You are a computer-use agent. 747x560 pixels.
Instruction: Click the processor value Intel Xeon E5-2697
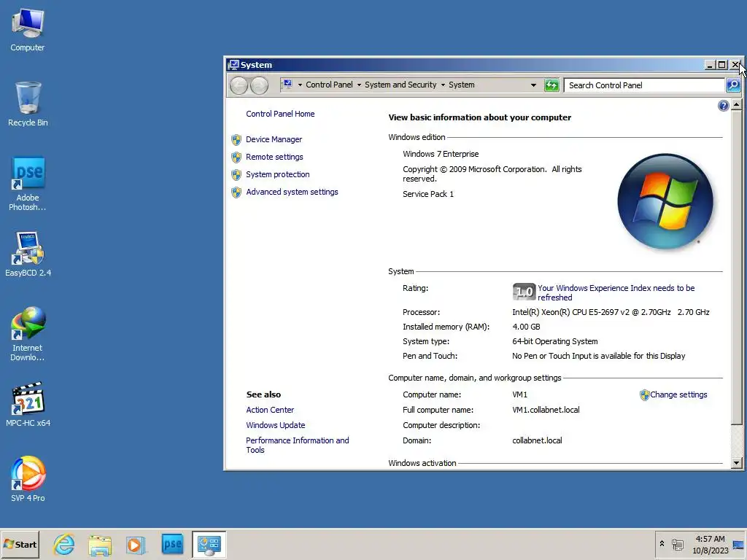[x=611, y=312]
